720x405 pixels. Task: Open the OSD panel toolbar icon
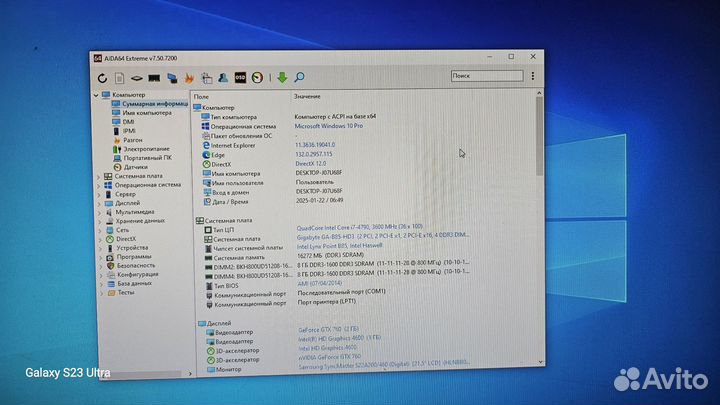pos(240,77)
